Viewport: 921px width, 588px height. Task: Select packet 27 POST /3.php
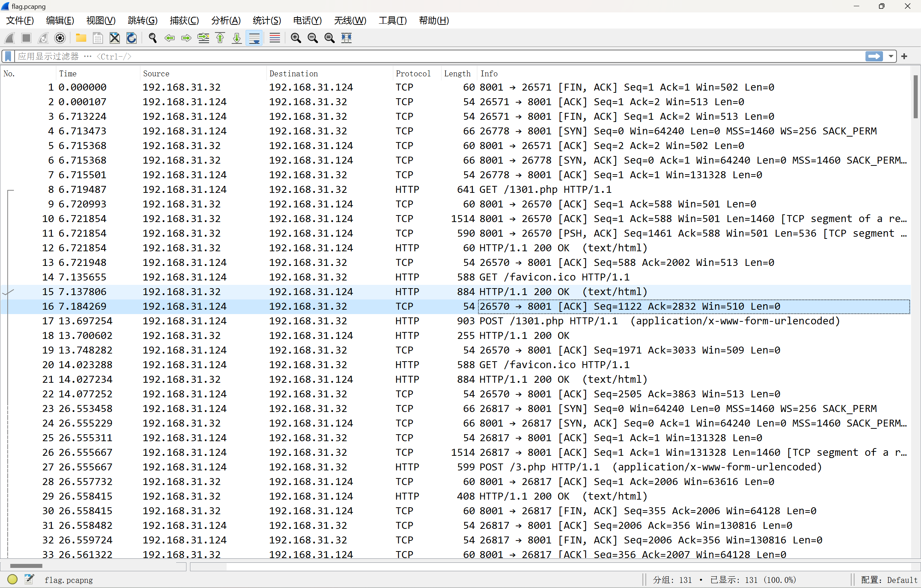click(455, 467)
